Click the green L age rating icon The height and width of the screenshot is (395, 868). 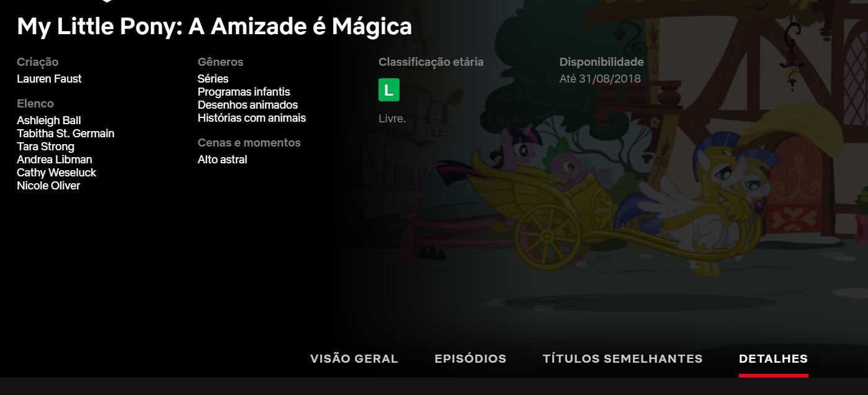click(x=389, y=90)
